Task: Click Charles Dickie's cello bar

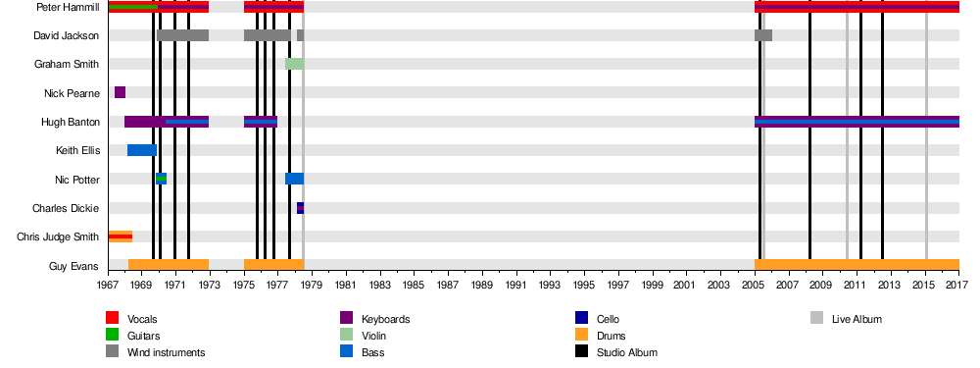Action: pyautogui.click(x=300, y=208)
